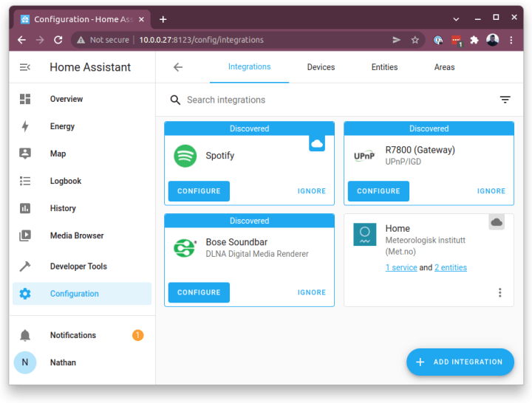Reload the page in browser
This screenshot has width=532, height=403.
click(58, 40)
